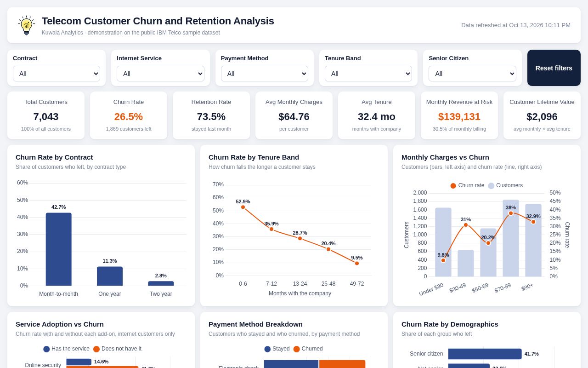The height and width of the screenshot is (368, 588).
Task: Toggle 'Has the service' legend entry
Action: (67, 349)
